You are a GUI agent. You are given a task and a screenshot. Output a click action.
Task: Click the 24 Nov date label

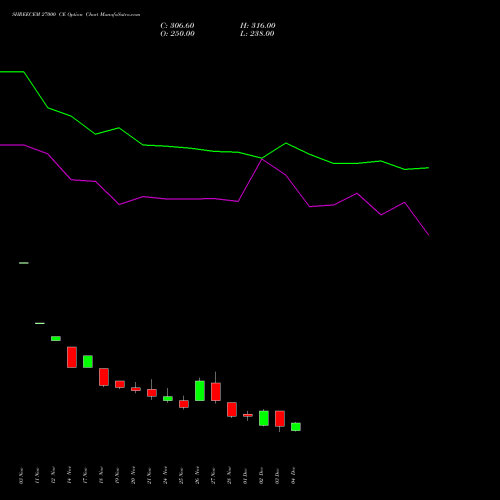[165, 476]
